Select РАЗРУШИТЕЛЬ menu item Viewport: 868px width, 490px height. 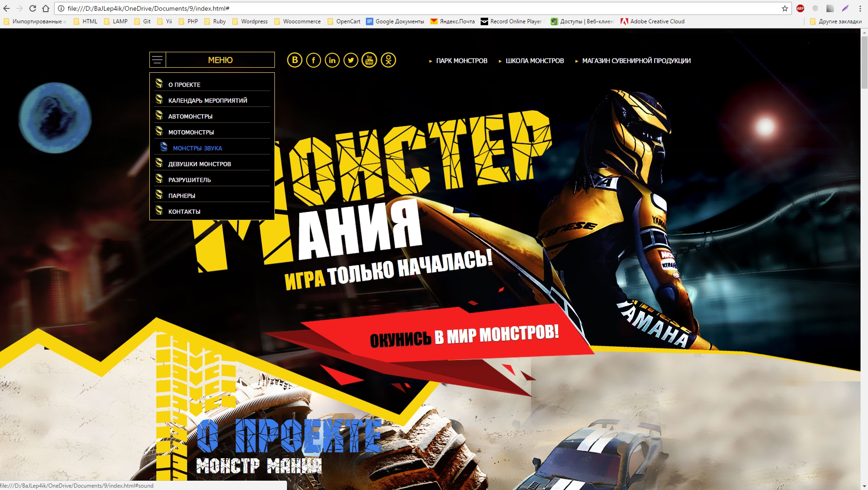pos(189,180)
